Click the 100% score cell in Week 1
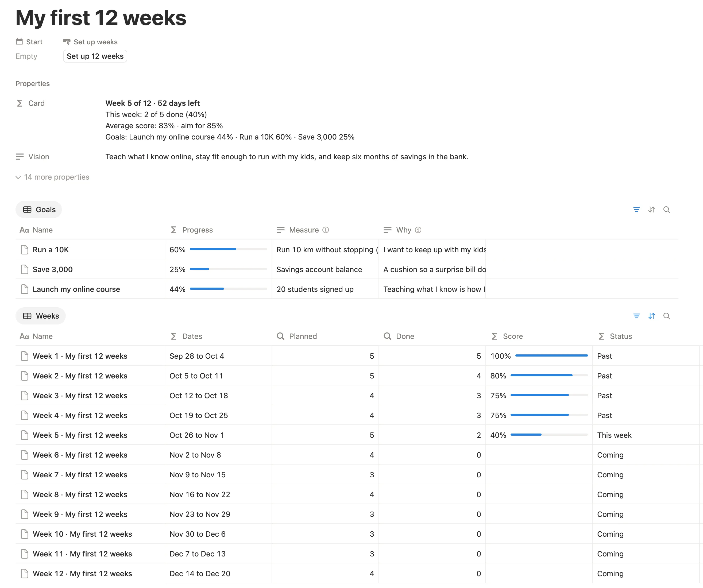Viewport: 703px width, 588px height. [x=539, y=356]
